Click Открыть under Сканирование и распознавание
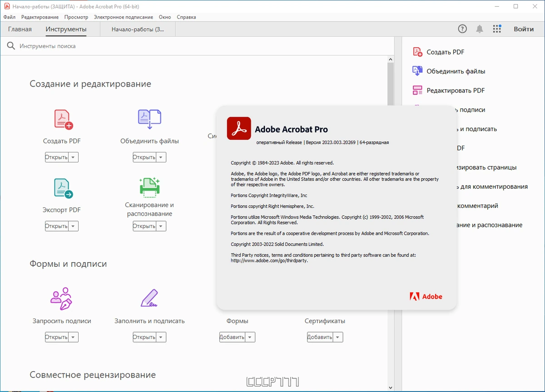The height and width of the screenshot is (392, 545). (144, 226)
